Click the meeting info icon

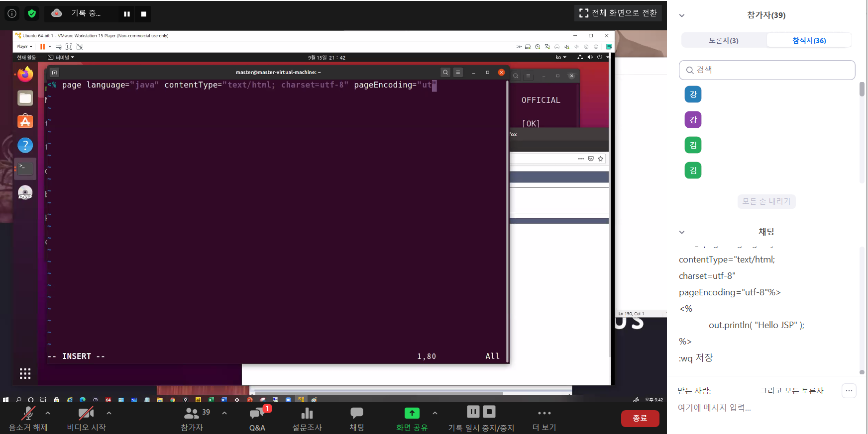pyautogui.click(x=12, y=13)
